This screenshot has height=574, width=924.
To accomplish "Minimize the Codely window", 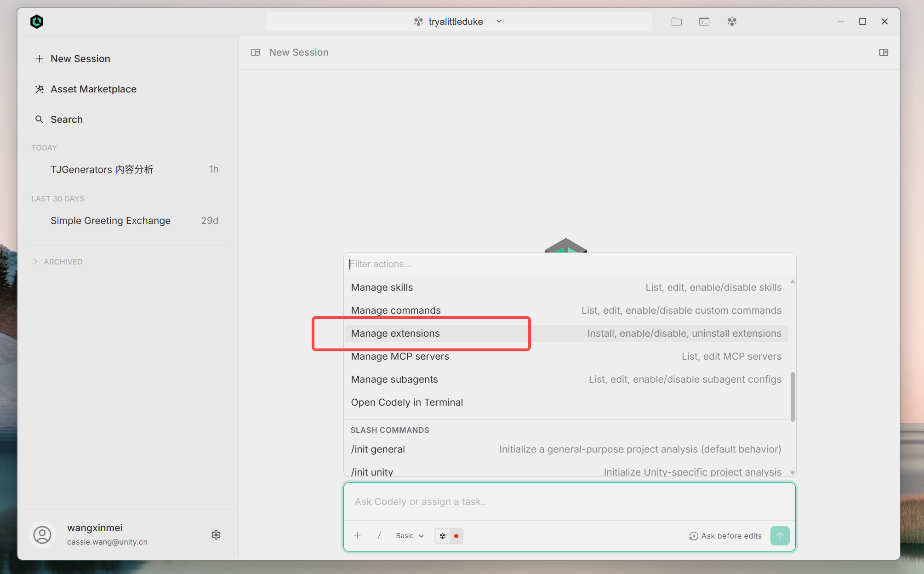I will [840, 22].
